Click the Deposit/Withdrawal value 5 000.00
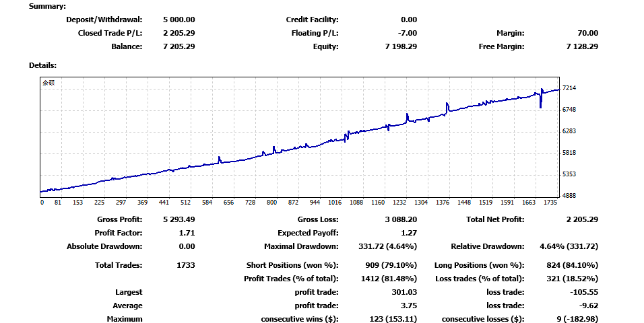This screenshot has height=323, width=644. pyautogui.click(x=179, y=20)
